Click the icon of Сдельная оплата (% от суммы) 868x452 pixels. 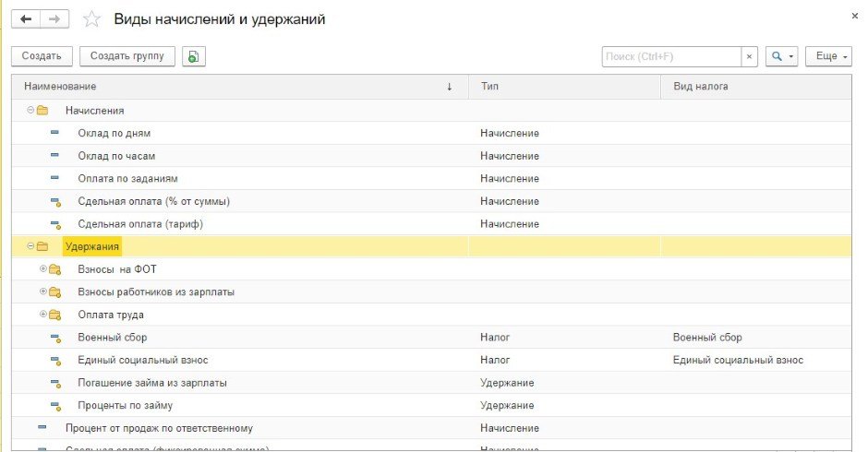(55, 202)
